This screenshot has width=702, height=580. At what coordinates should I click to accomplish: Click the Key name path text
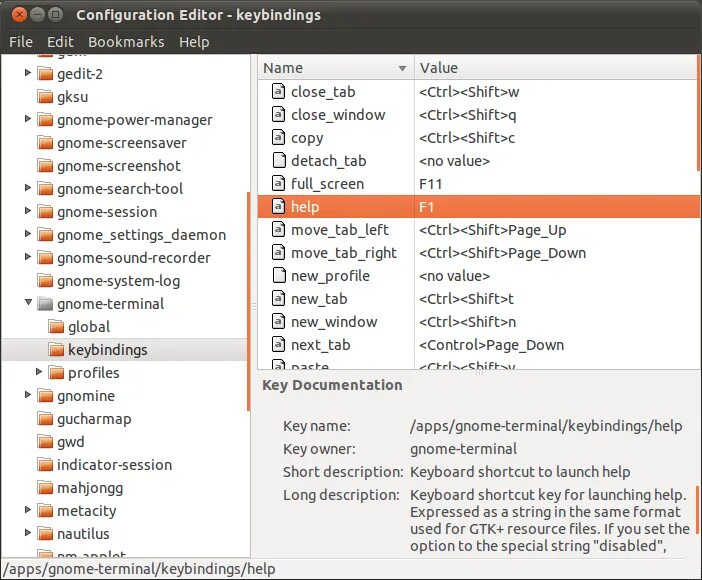(x=546, y=426)
